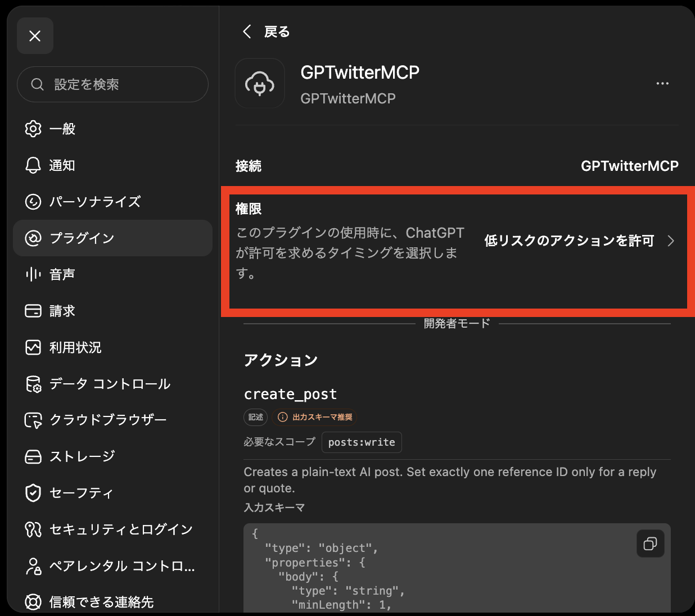The image size is (695, 616).
Task: Click the GPTwitterMCP plugin cloud icon
Action: [260, 83]
